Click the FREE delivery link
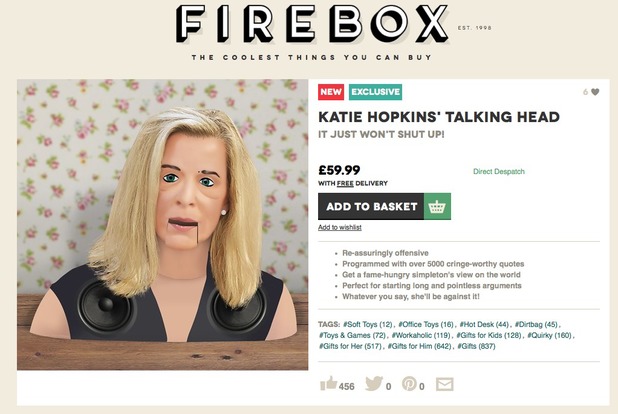 point(345,183)
